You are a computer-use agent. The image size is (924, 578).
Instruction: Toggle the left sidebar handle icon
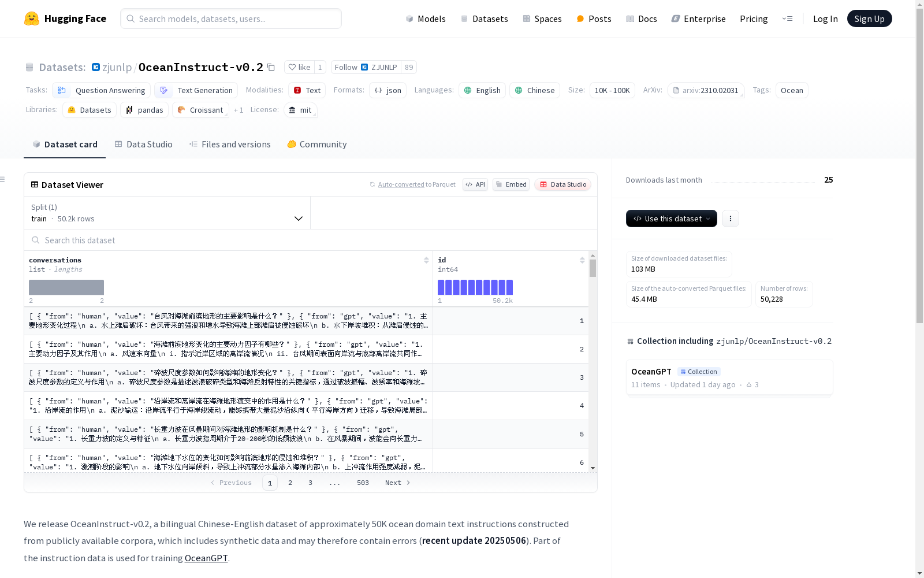[3, 179]
